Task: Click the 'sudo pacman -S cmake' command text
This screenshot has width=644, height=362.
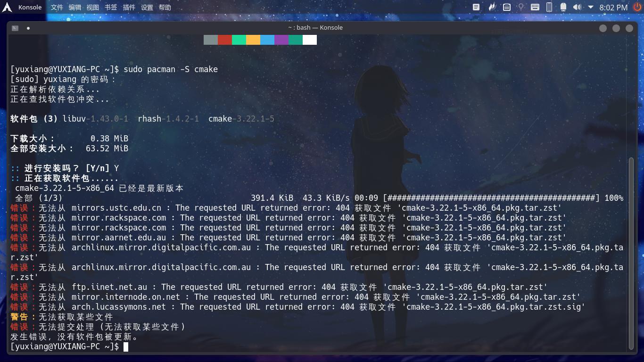Action: tap(171, 69)
